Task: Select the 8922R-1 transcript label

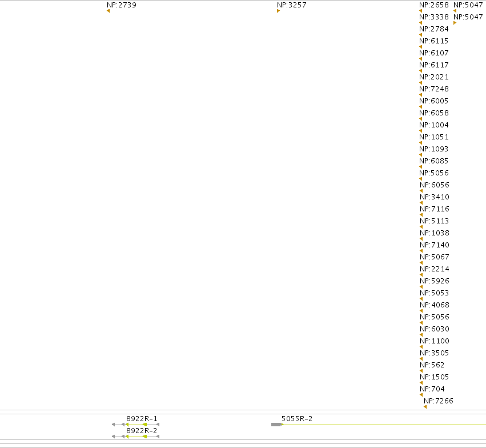Action: [142, 419]
